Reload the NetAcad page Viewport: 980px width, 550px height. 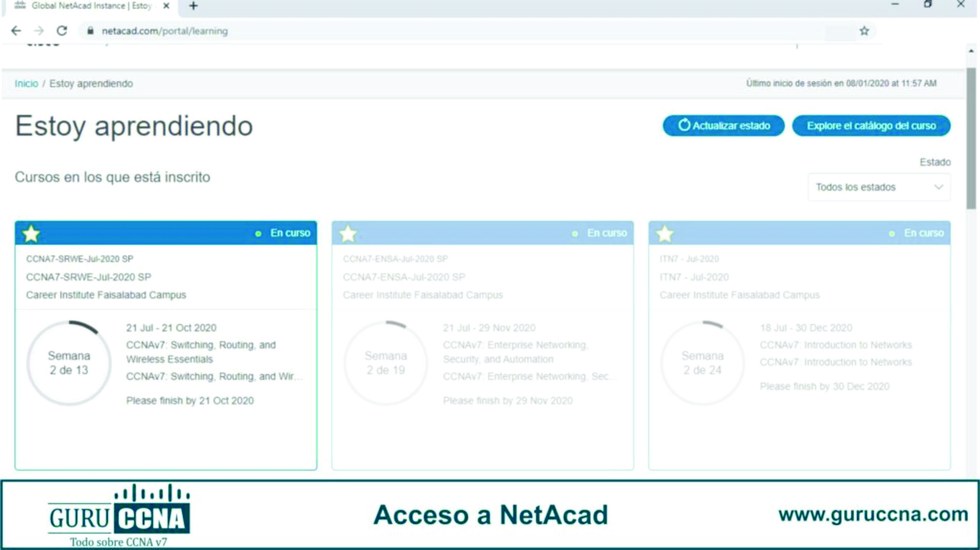(62, 31)
